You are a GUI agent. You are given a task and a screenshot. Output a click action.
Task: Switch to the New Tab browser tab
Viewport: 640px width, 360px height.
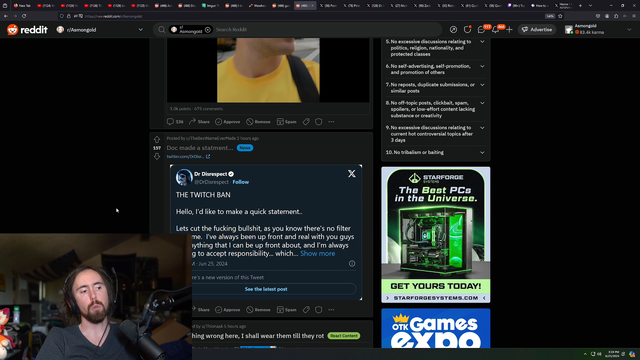22,6
